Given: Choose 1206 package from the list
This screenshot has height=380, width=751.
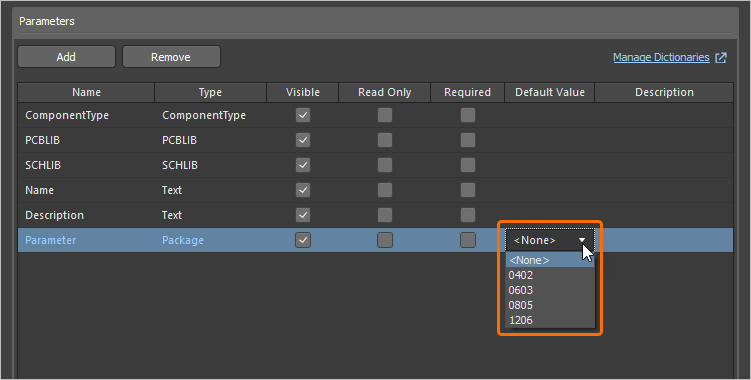Looking at the screenshot, I should click(x=550, y=320).
